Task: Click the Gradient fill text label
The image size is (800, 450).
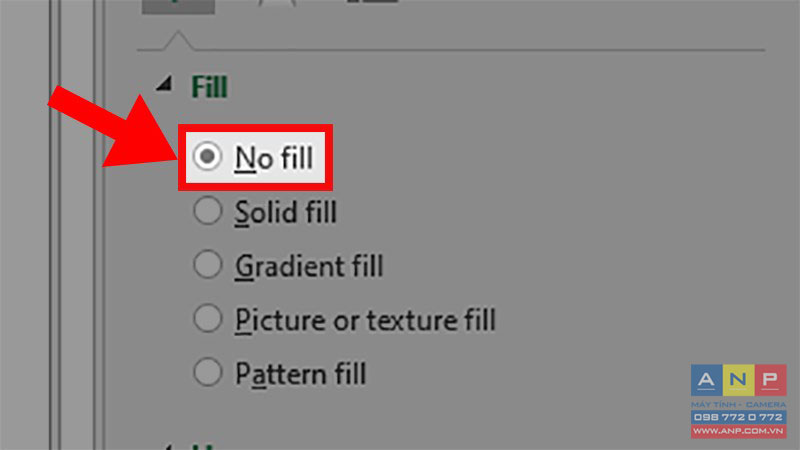Action: pos(309,266)
